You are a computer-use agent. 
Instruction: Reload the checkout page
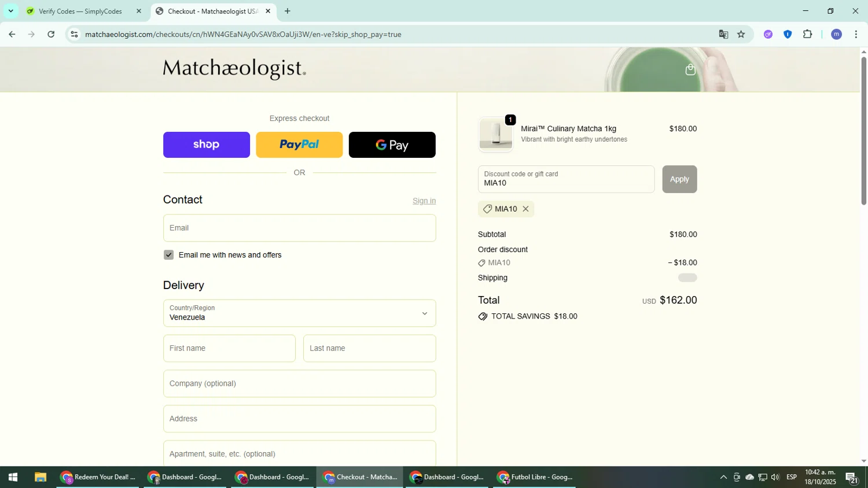(51, 35)
